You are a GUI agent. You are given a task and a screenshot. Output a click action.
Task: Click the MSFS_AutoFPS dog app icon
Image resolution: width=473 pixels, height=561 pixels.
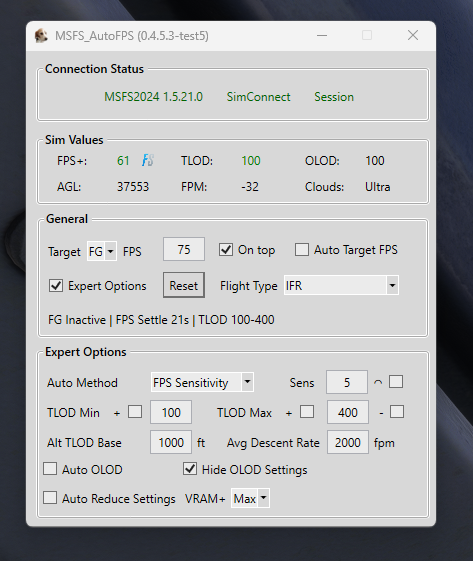coord(41,36)
